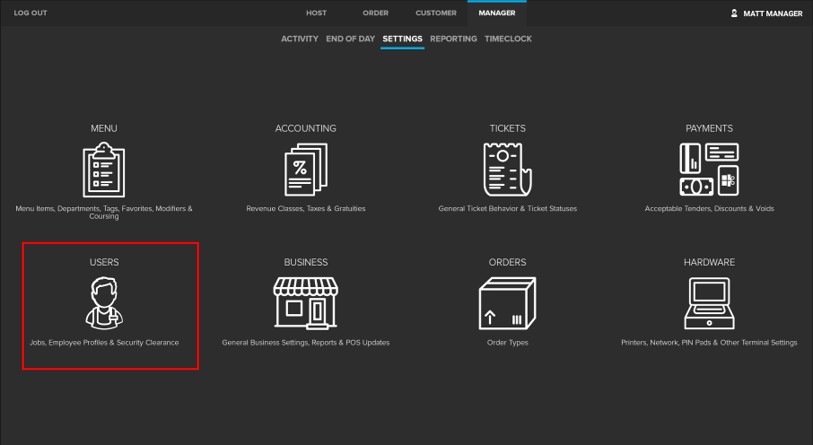Viewport: 813px width, 445px height.
Task: Open the End of Day sub-tab
Action: (x=350, y=39)
